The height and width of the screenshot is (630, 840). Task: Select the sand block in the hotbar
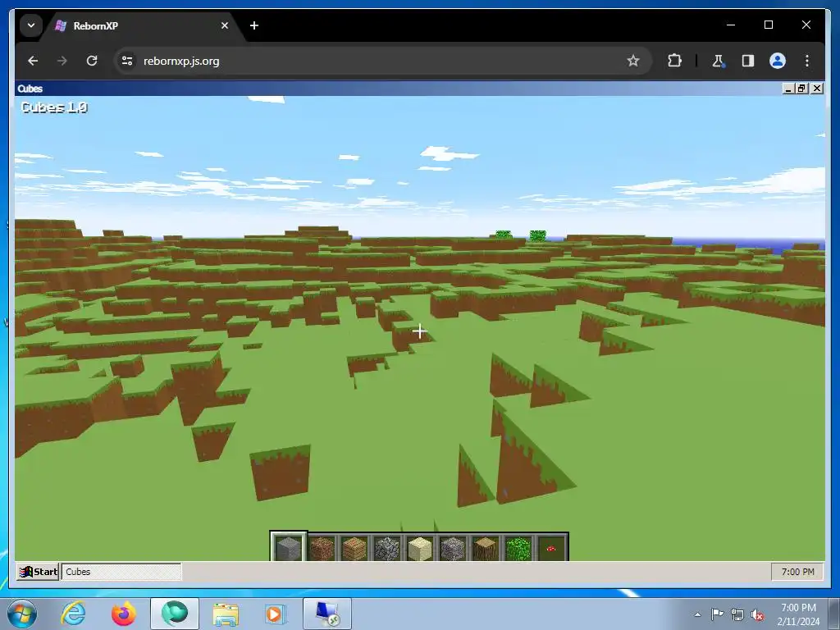419,548
